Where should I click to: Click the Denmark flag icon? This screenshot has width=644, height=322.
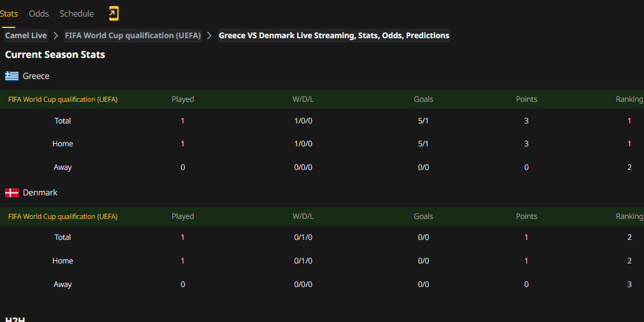tap(12, 193)
